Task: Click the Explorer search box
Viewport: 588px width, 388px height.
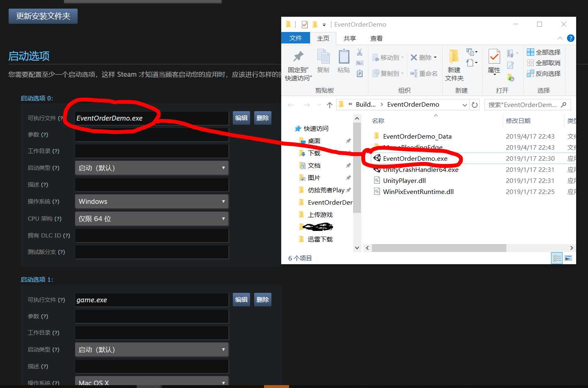Action: [x=527, y=105]
